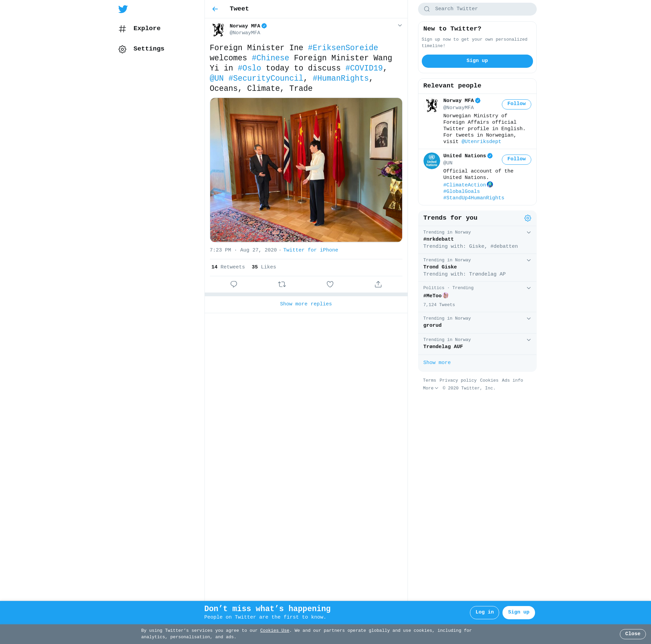Go back using the arrow icon
Screen dimensions: 651x644
pyautogui.click(x=215, y=9)
